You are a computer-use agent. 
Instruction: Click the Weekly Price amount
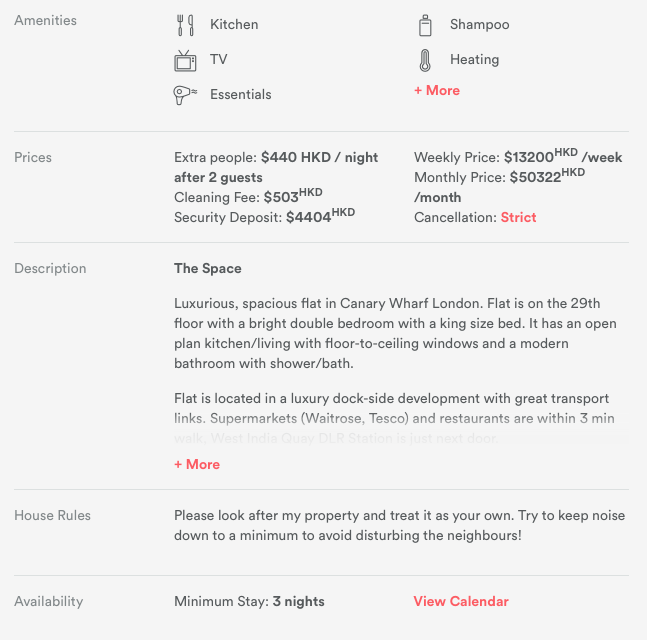point(540,157)
